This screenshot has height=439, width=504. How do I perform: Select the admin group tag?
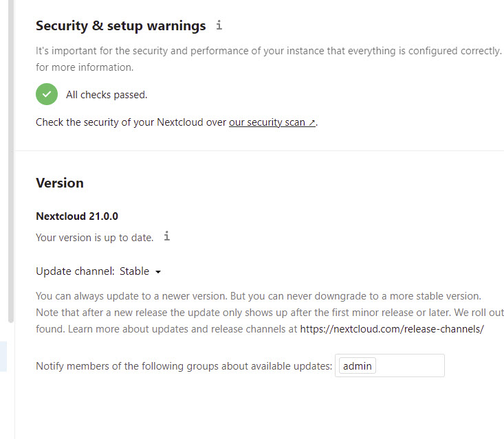358,365
